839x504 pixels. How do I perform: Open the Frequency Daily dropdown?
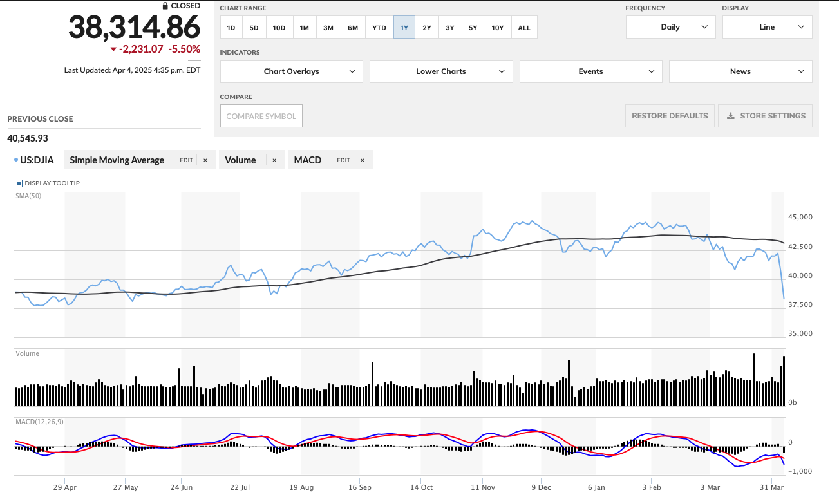click(x=670, y=27)
